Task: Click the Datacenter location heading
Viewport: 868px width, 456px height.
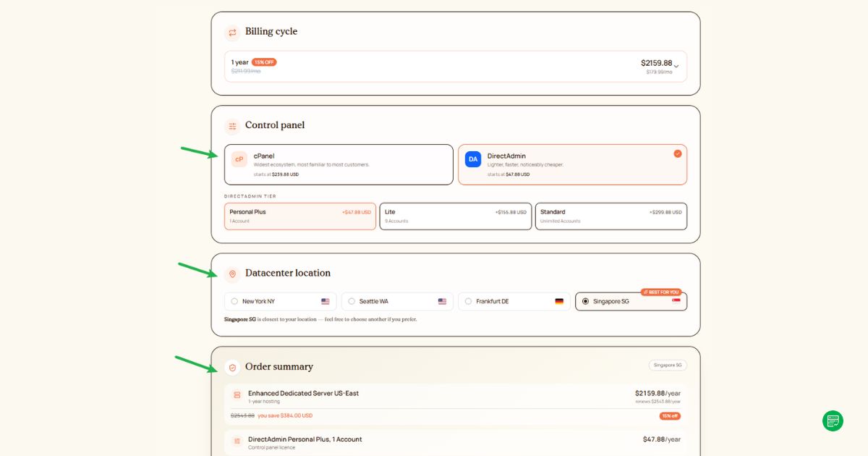Action: (288, 274)
